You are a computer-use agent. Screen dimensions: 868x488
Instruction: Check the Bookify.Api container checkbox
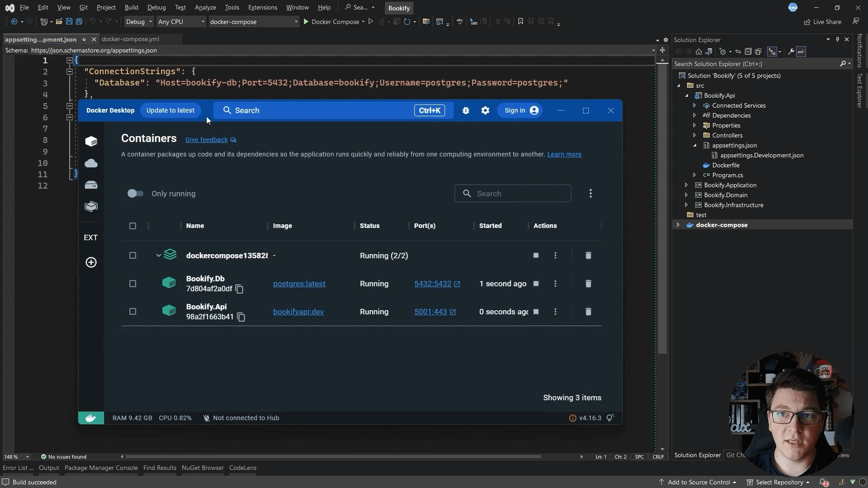(133, 312)
